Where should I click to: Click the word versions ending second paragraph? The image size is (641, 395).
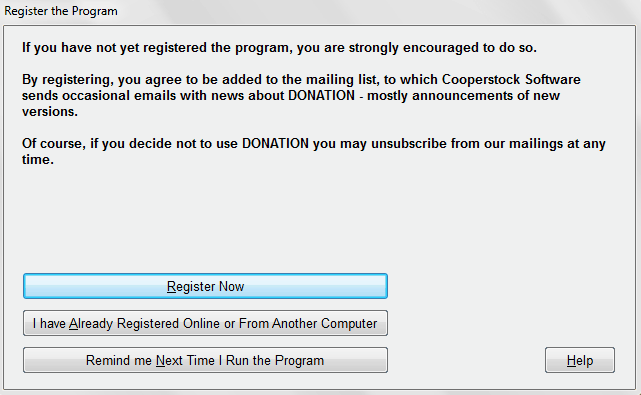49,111
